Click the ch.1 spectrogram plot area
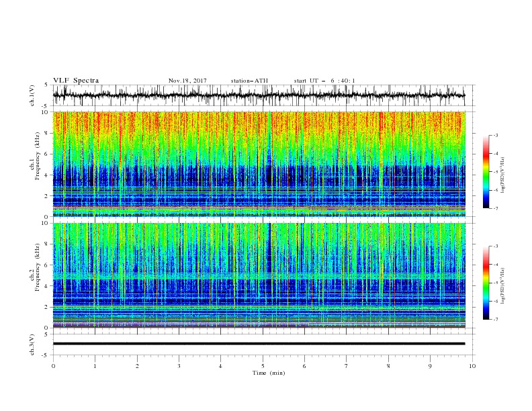 coord(259,164)
